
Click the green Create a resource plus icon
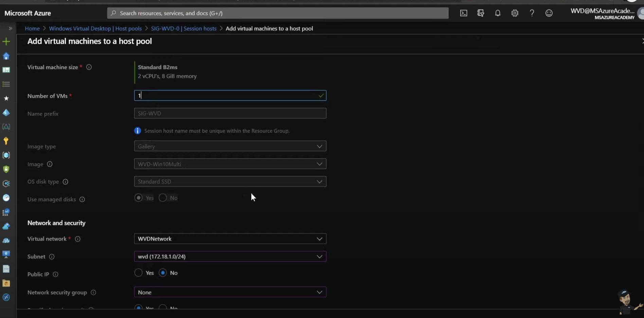coord(6,42)
